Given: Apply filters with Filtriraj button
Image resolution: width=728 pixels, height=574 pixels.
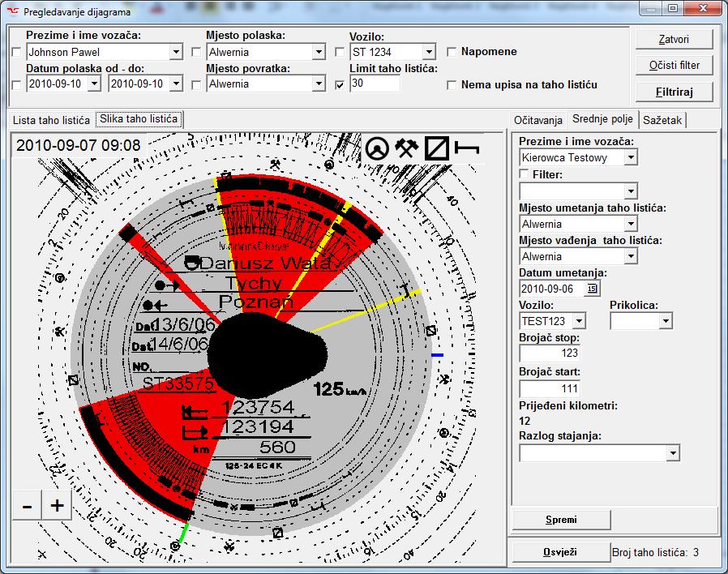Looking at the screenshot, I should coord(674,92).
